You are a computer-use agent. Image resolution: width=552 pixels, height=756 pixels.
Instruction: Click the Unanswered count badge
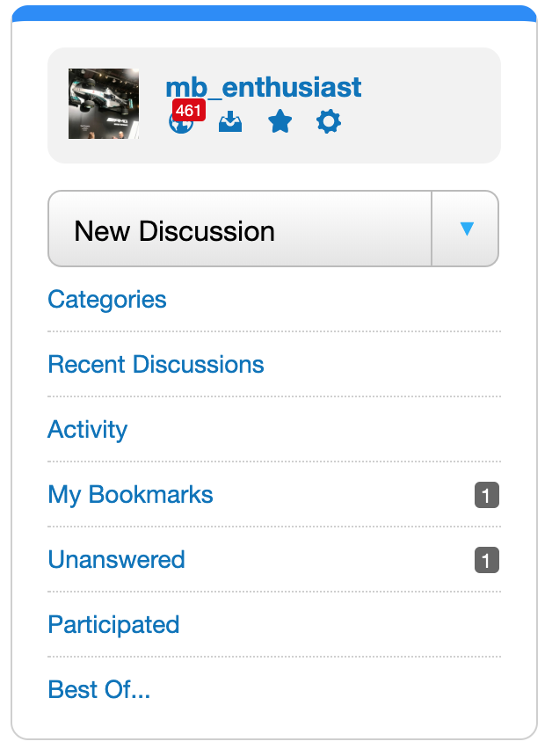(486, 560)
